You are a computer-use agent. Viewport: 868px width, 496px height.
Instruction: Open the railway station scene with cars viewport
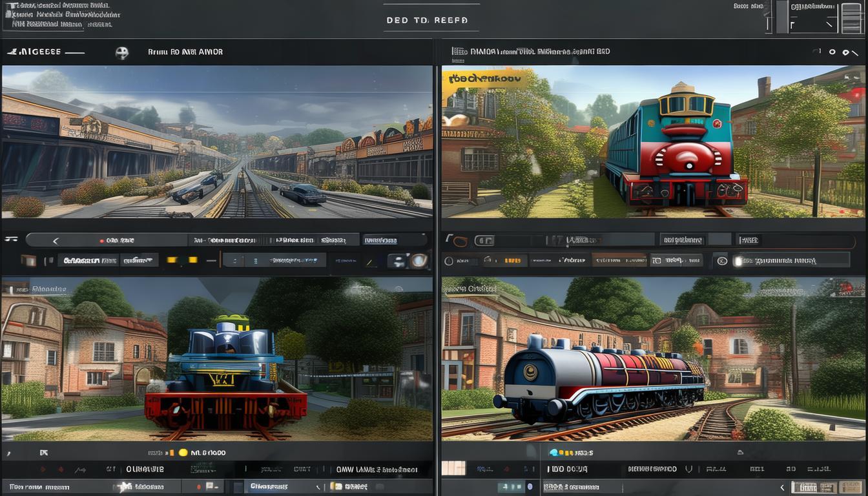coord(217,141)
